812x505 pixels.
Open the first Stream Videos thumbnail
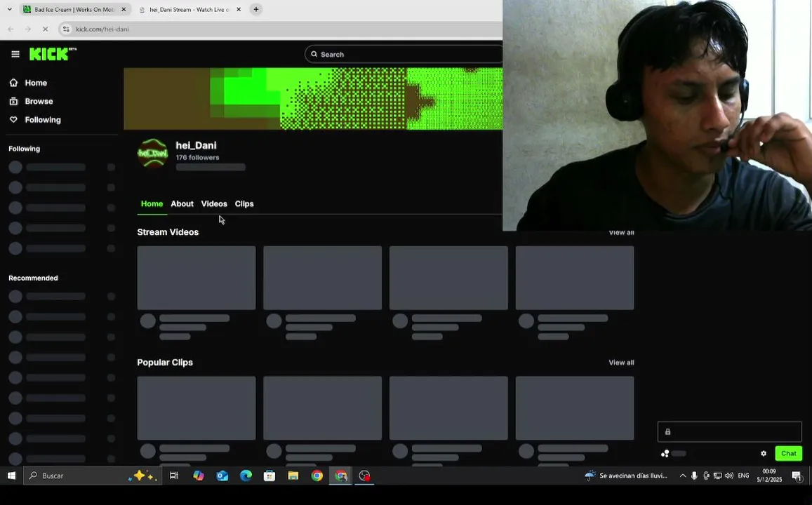click(x=197, y=278)
